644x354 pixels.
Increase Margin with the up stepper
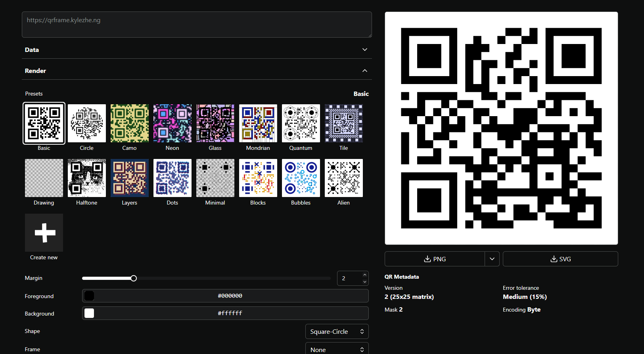[365, 275]
